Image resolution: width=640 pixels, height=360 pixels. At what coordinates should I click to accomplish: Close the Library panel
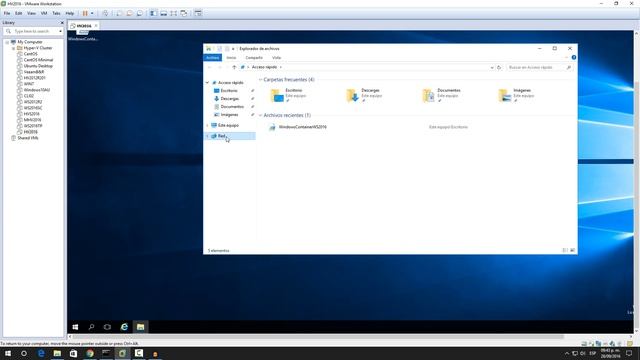coord(62,23)
